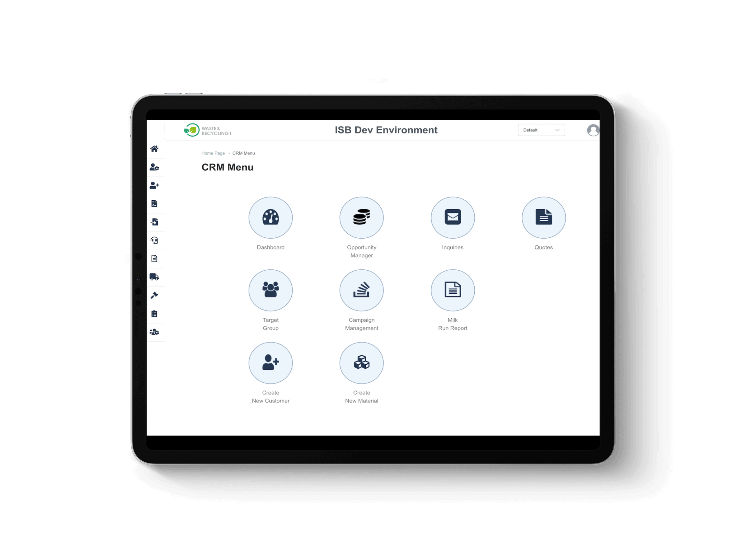The width and height of the screenshot is (747, 560).
Task: Click the reports sidebar icon
Action: (x=155, y=314)
